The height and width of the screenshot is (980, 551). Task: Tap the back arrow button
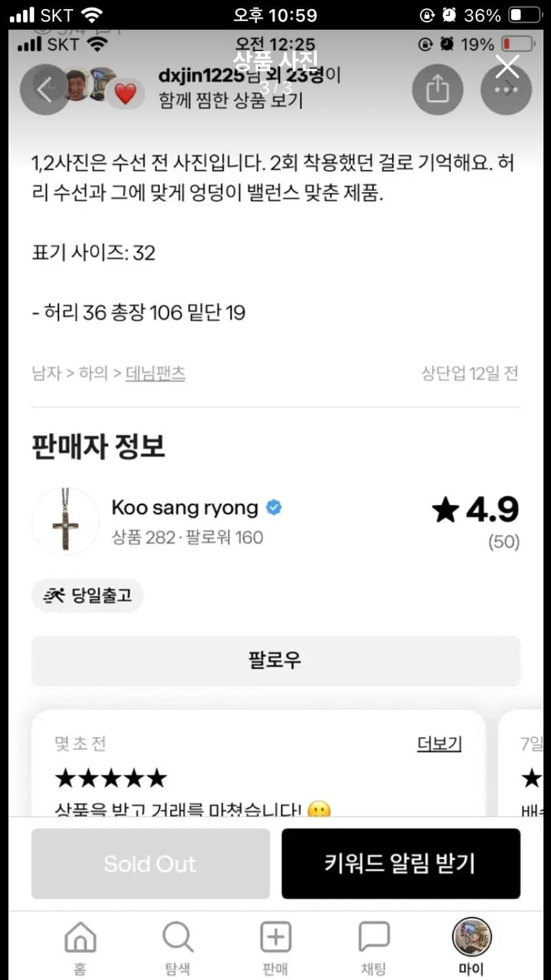tap(43, 90)
